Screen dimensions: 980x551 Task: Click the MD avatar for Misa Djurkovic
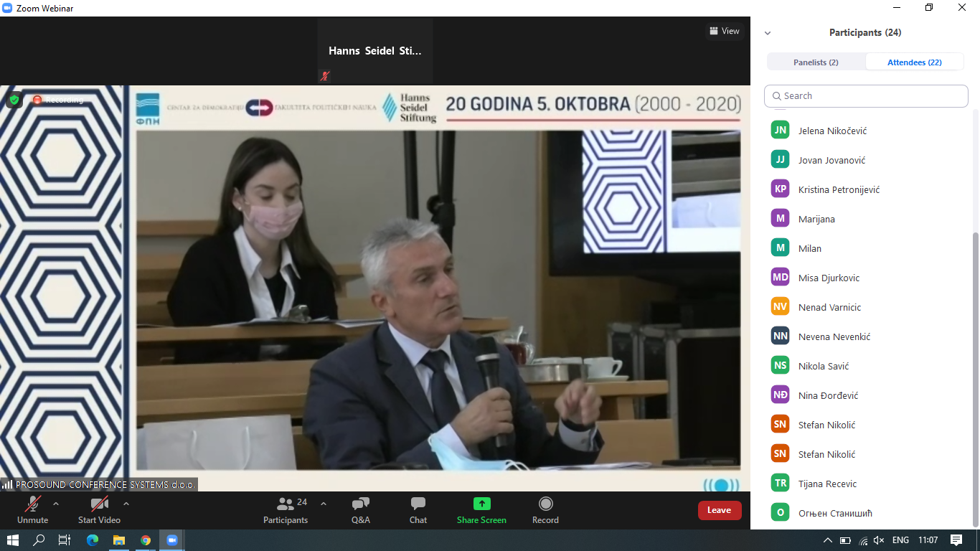(x=780, y=277)
